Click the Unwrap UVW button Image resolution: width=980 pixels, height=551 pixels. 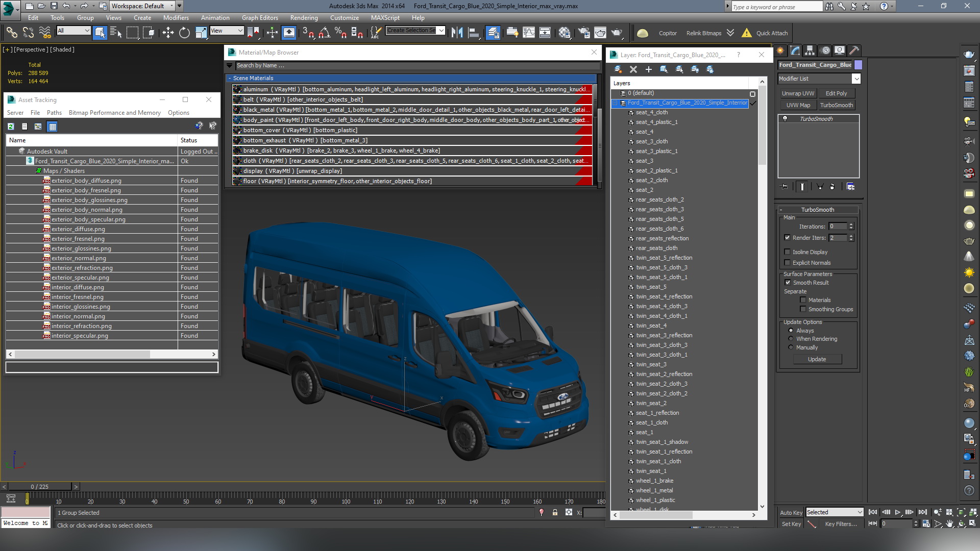(x=798, y=93)
